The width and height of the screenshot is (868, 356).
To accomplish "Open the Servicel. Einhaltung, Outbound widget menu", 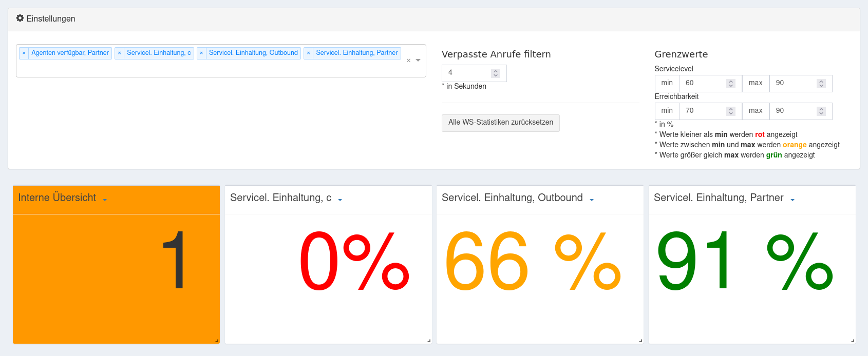I will [592, 200].
